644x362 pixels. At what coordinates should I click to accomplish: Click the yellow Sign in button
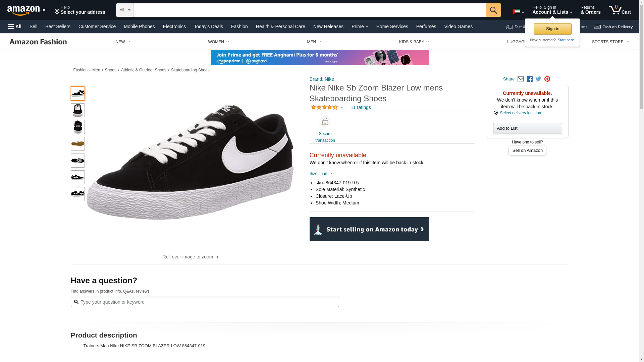[x=552, y=29]
